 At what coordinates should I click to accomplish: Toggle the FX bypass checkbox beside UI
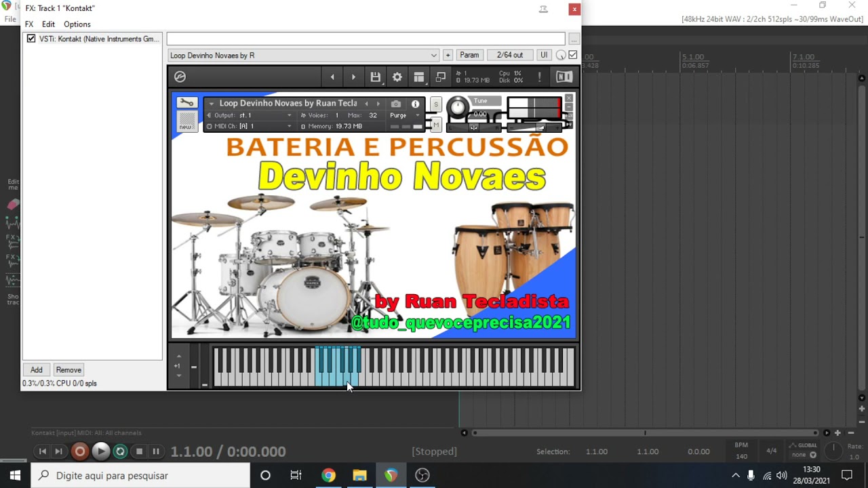pos(573,55)
